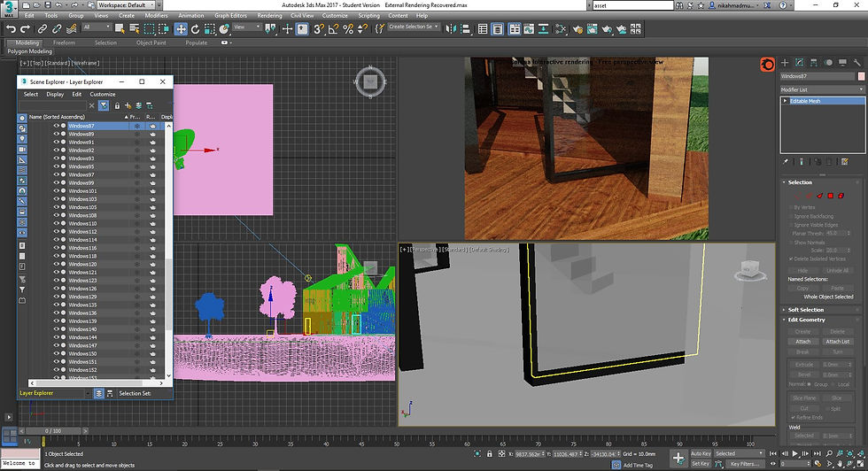Viewport: 868px width, 471px height.
Task: Activate the Unlink Selection tool
Action: click(57, 29)
